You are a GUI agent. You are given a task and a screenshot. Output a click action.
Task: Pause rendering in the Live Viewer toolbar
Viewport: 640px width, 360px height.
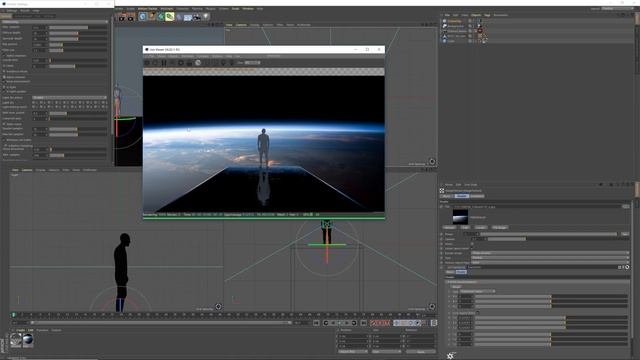164,63
